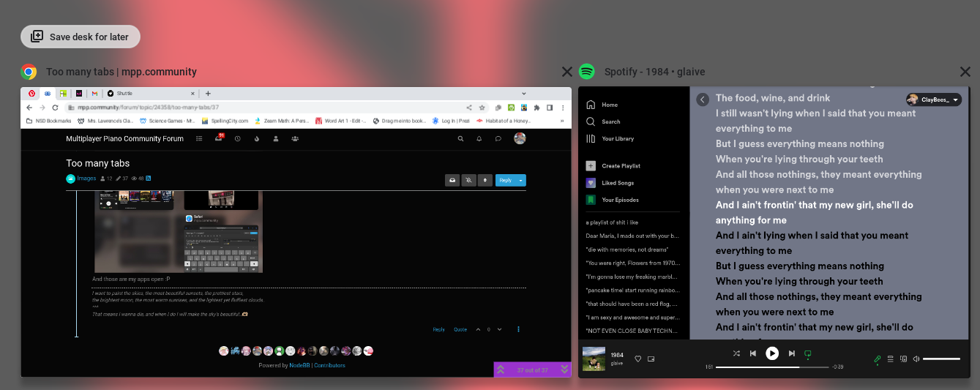The image size is (980, 390).
Task: Like the song 1984 with heart icon
Action: 638,359
